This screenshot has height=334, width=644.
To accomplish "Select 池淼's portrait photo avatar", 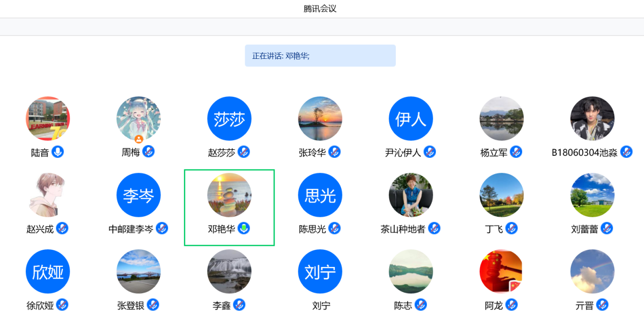I will [x=592, y=119].
